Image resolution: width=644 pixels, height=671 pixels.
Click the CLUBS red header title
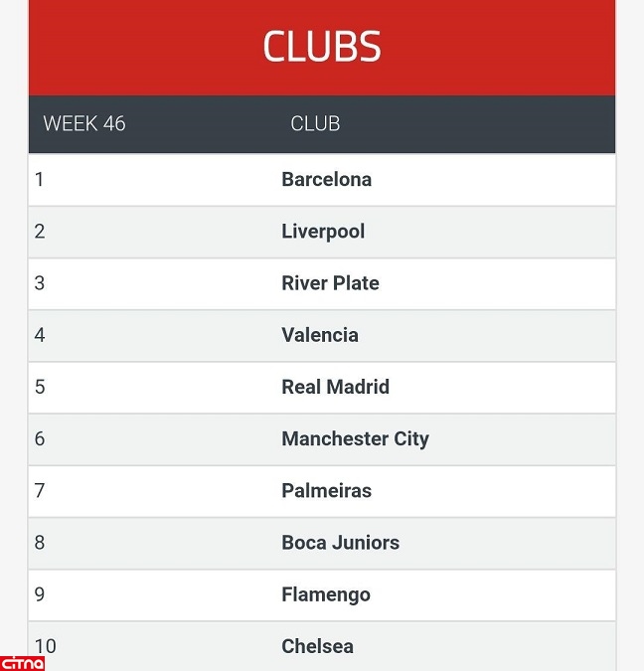coord(321,47)
